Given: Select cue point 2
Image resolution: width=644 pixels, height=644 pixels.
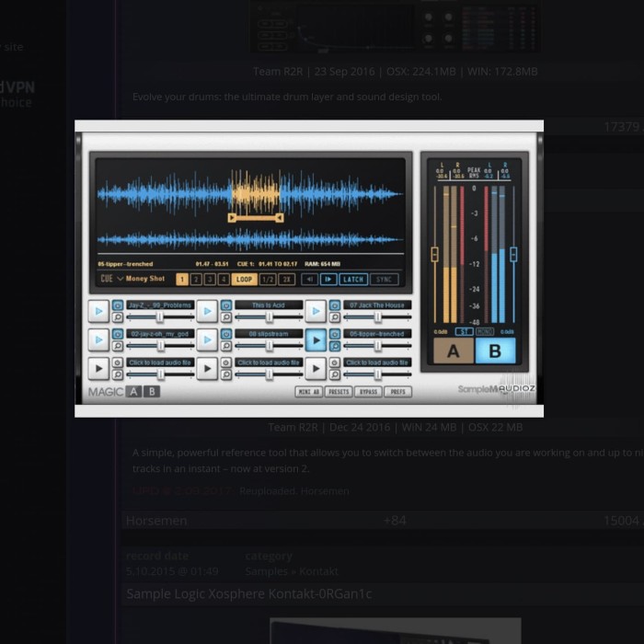Looking at the screenshot, I should point(196,280).
